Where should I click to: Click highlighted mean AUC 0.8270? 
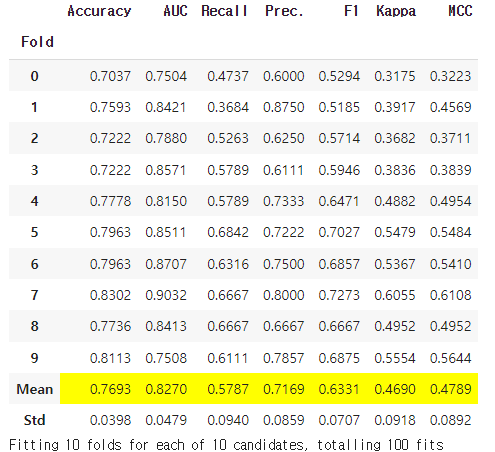point(166,389)
